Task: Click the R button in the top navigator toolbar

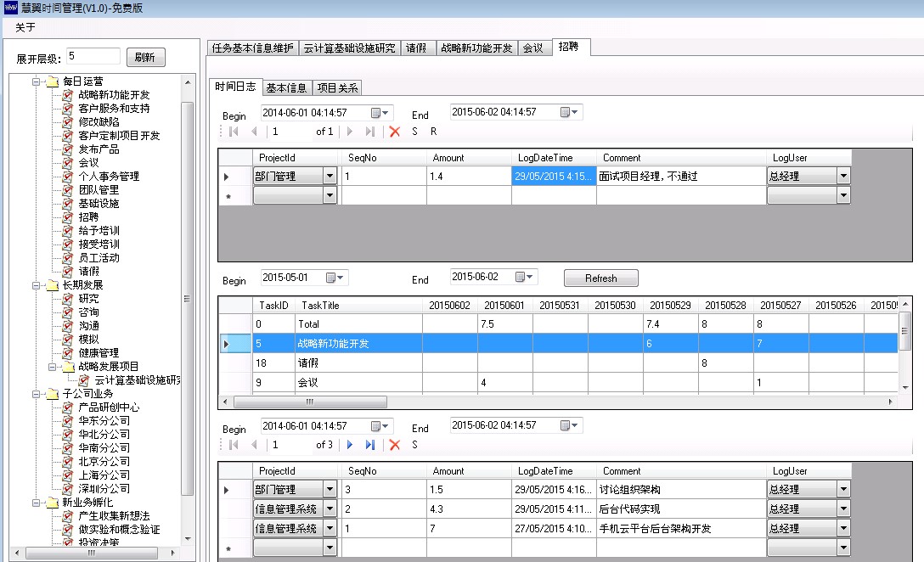Action: click(x=433, y=132)
